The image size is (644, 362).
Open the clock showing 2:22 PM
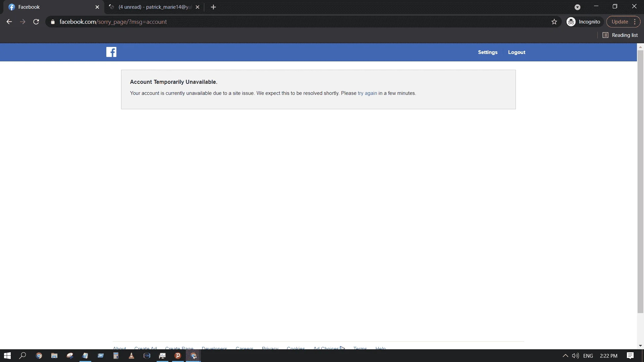[608, 356]
